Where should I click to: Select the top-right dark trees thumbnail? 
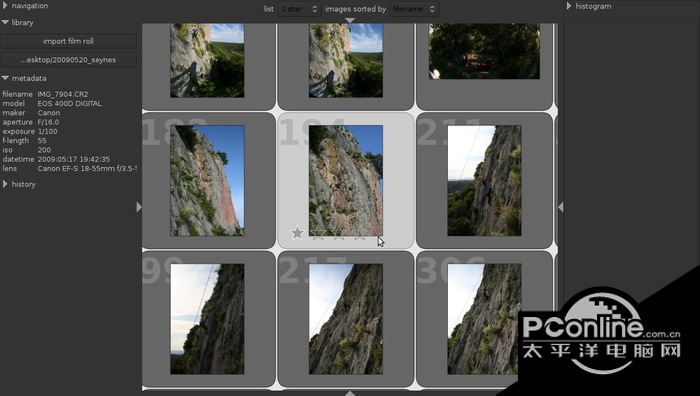tap(484, 51)
